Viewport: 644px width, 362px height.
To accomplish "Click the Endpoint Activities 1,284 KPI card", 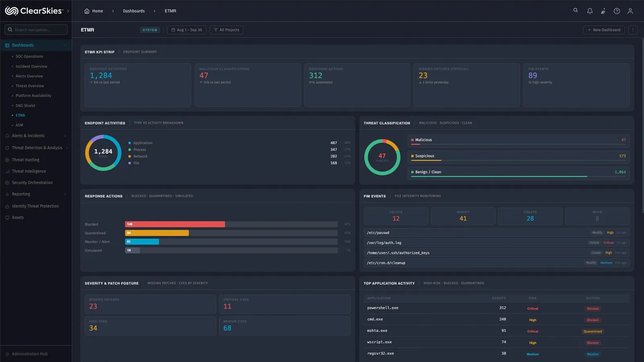I will tap(138, 85).
